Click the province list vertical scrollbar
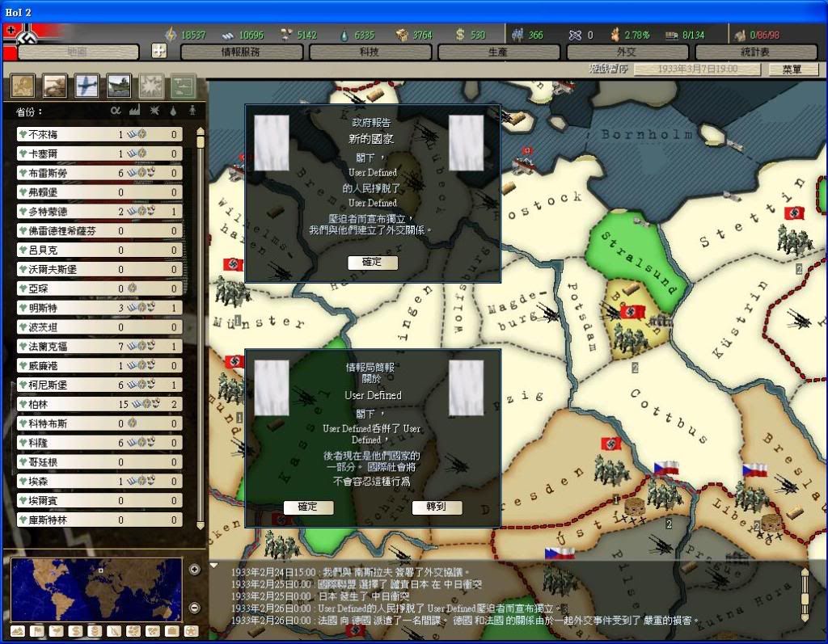The width and height of the screenshot is (828, 644). click(x=201, y=323)
